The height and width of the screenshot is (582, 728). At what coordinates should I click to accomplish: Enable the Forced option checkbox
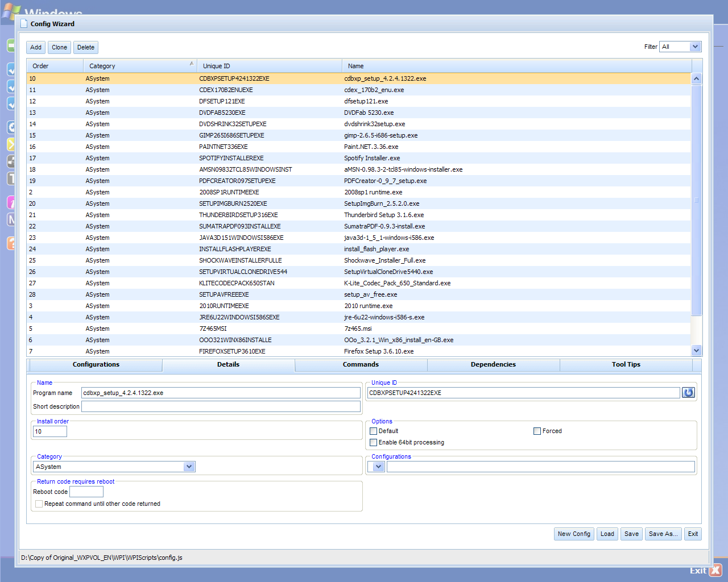(537, 431)
